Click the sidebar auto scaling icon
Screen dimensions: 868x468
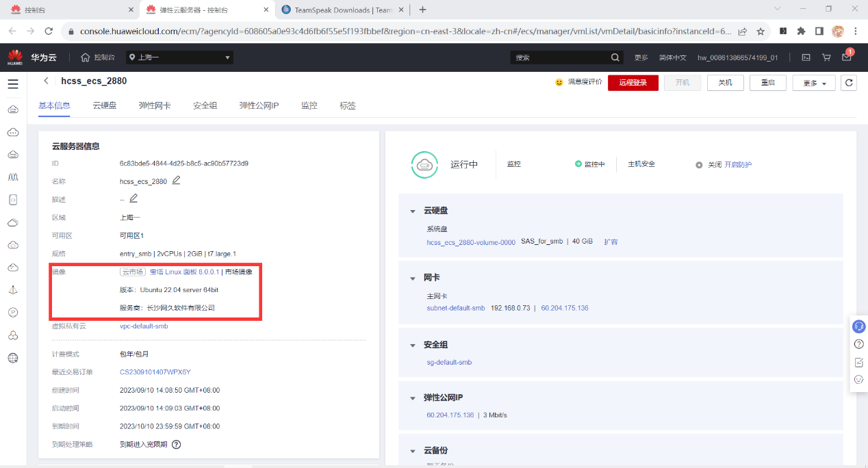point(12,177)
